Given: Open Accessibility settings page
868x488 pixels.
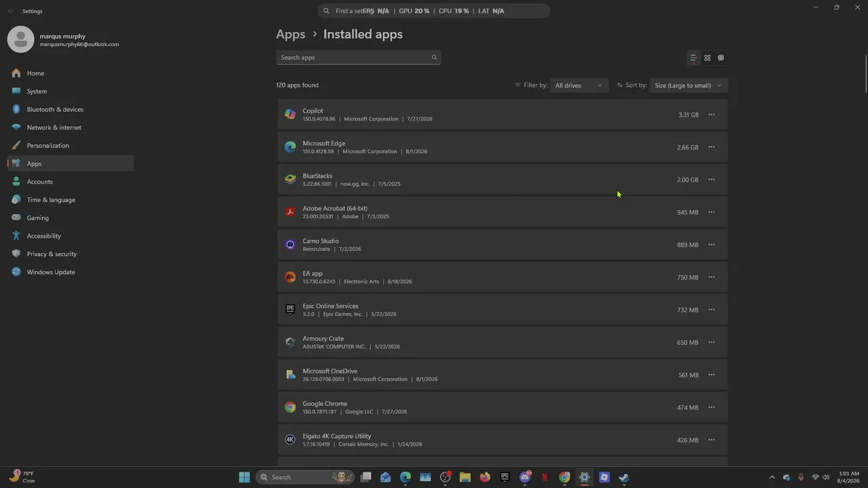Looking at the screenshot, I should (x=71, y=236).
